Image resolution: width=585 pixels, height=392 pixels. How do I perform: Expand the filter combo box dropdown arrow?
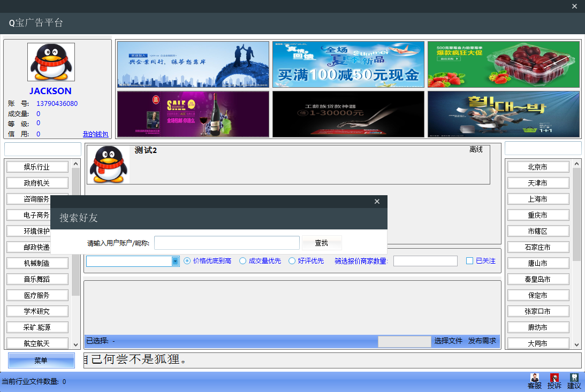click(x=175, y=261)
